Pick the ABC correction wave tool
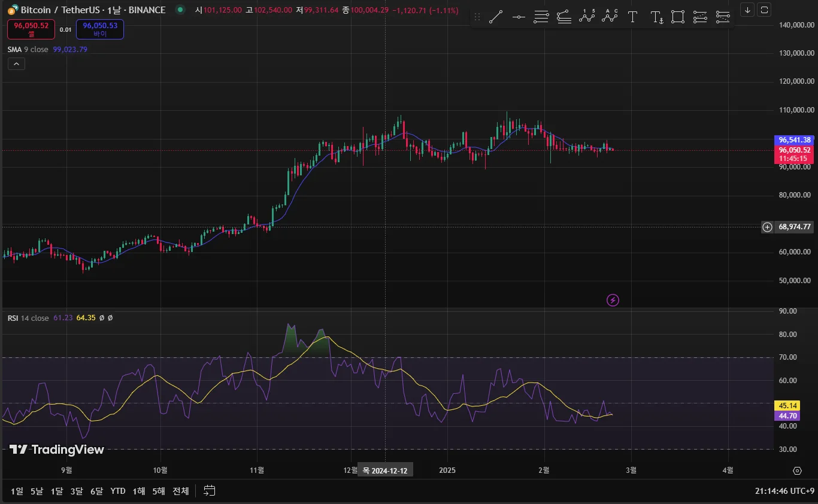Viewport: 818px width, 504px height. pyautogui.click(x=610, y=17)
